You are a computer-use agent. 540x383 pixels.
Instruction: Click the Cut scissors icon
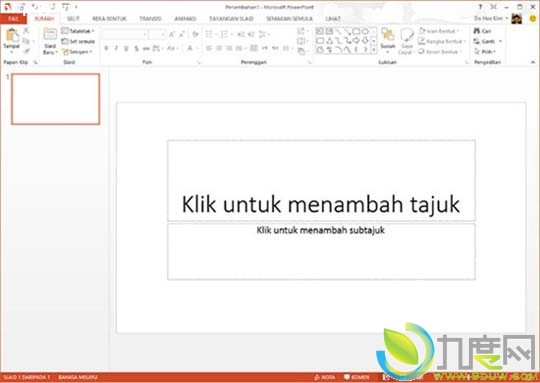pos(26,31)
